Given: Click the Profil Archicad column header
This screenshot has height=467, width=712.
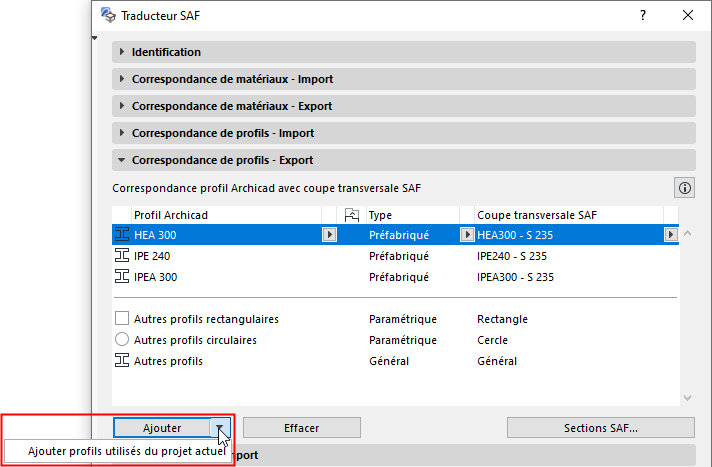Looking at the screenshot, I should click(x=226, y=215).
